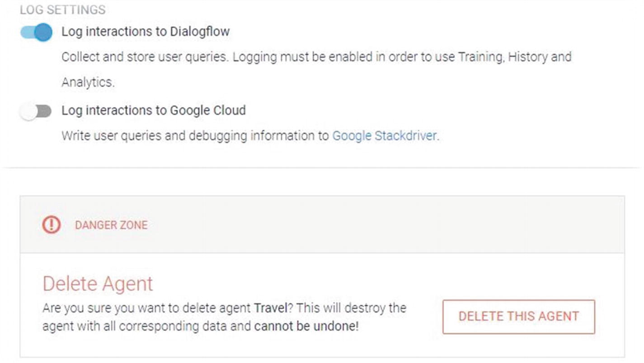Viewport: 644px width, 363px height.
Task: Click the "agent with all corresponding data" line
Action: click(x=135, y=326)
